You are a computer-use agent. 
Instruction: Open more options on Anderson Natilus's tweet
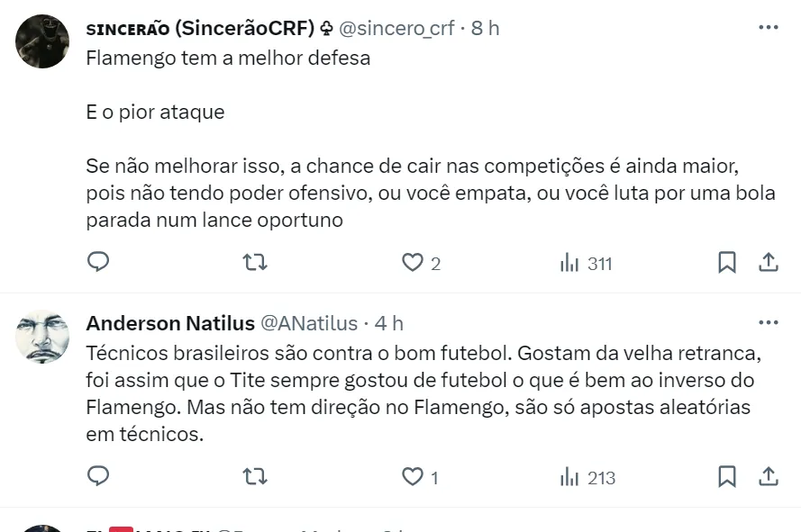(768, 322)
